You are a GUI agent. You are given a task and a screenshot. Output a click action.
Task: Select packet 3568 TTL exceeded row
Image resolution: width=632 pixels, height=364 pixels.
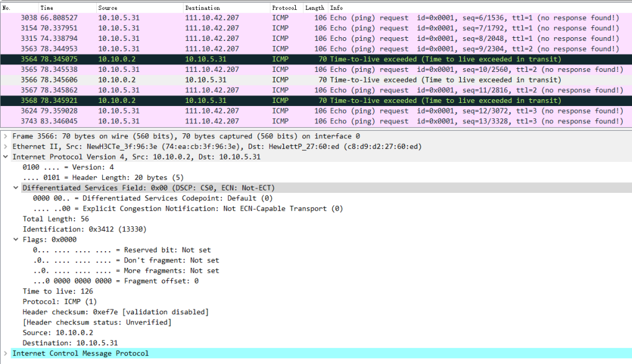coord(316,101)
